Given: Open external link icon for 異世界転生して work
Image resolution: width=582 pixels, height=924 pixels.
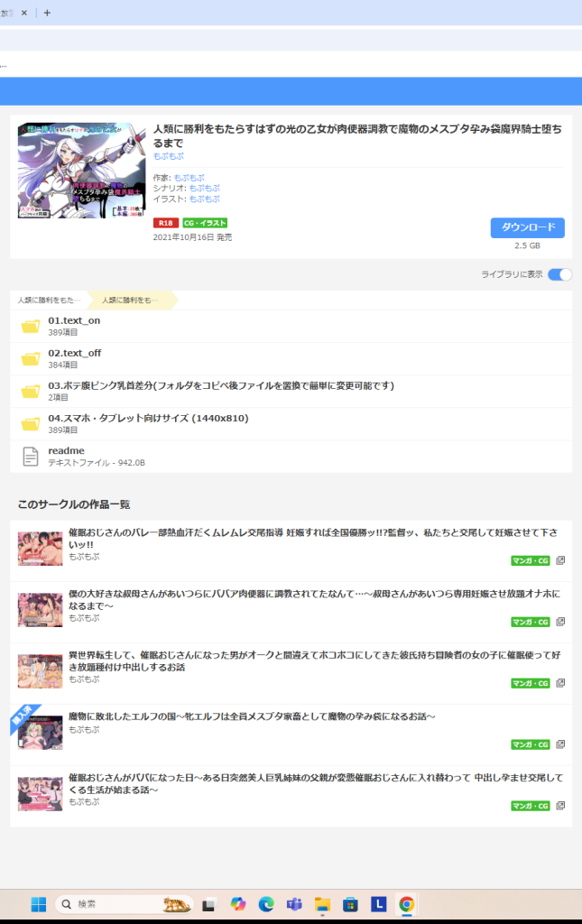Looking at the screenshot, I should coord(560,683).
